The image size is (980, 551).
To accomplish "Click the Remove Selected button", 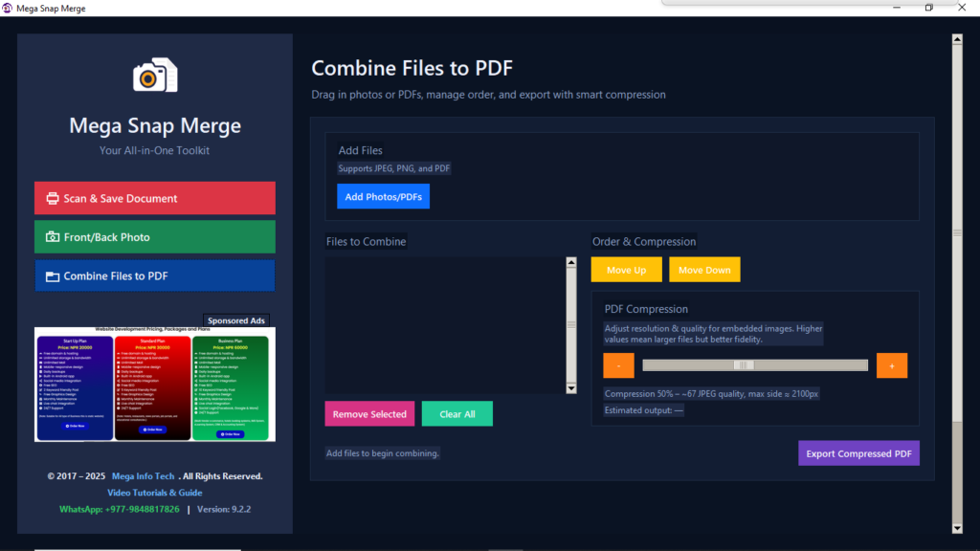I will tap(369, 413).
